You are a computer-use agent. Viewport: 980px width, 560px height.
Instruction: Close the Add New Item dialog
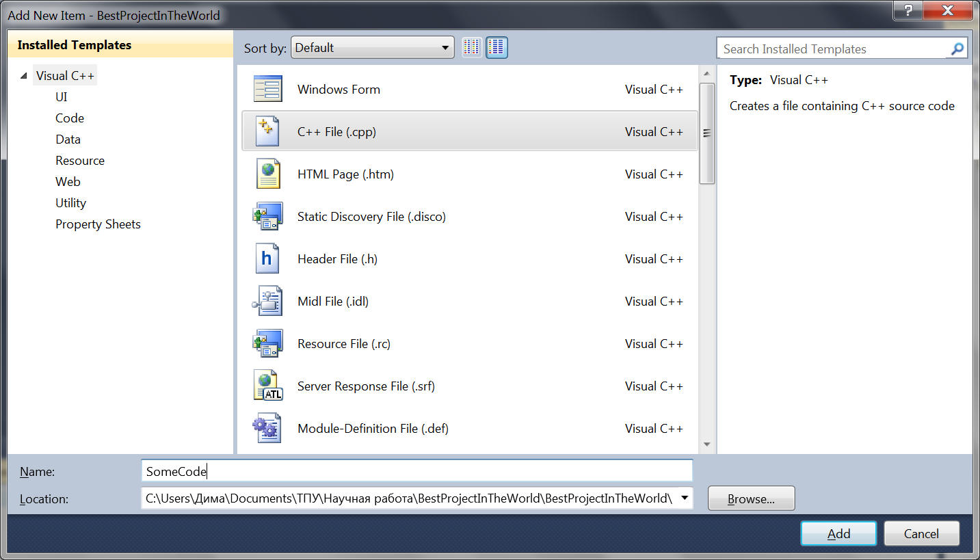[x=948, y=10]
